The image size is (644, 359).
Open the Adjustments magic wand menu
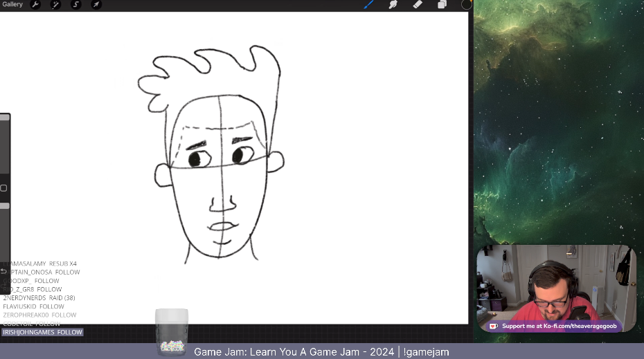click(56, 5)
